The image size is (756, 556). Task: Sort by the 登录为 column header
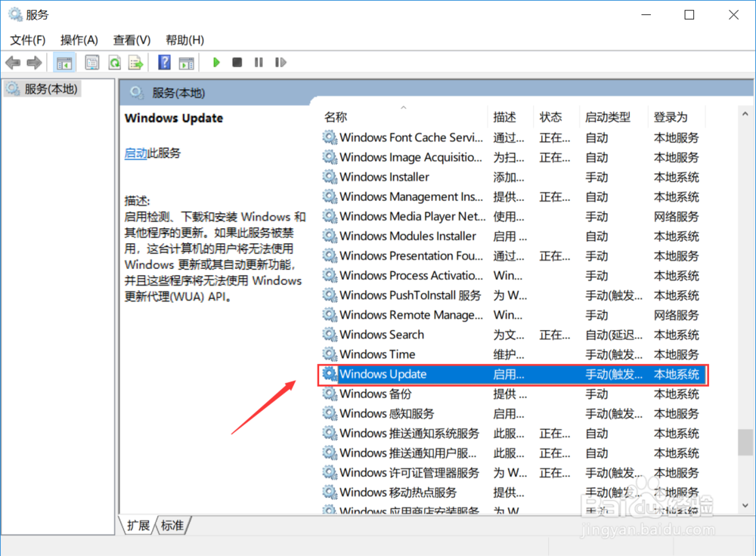coord(677,117)
